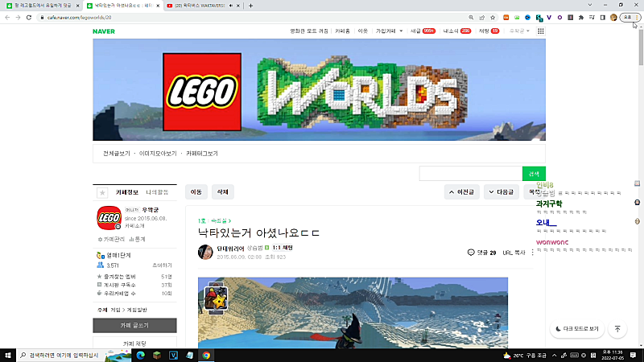Click the NAVER logo
Image resolution: width=644 pixels, height=362 pixels.
[104, 31]
